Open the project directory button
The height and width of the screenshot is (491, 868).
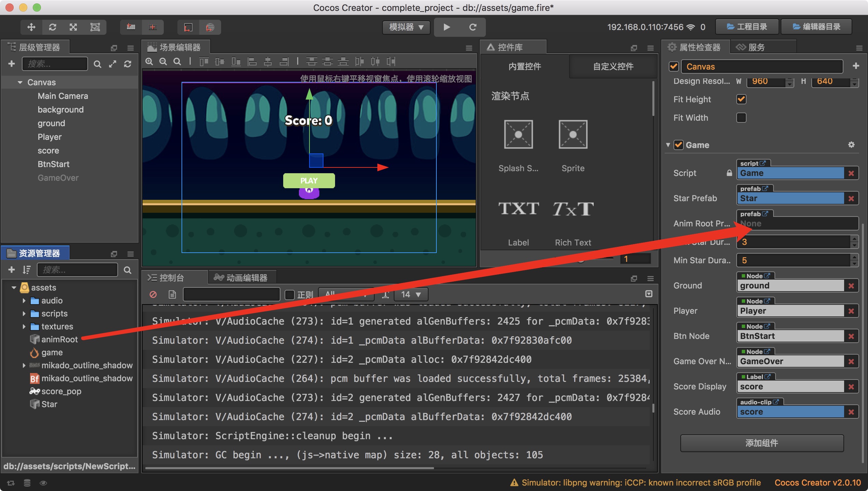coord(747,27)
